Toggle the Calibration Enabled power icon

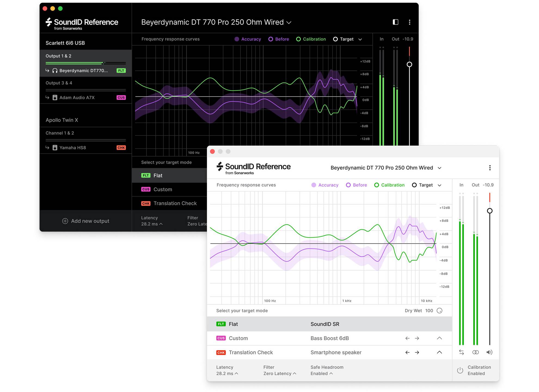(460, 370)
